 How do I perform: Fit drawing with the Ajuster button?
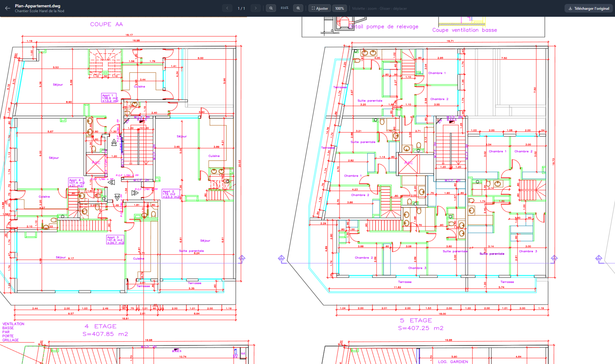click(x=319, y=8)
